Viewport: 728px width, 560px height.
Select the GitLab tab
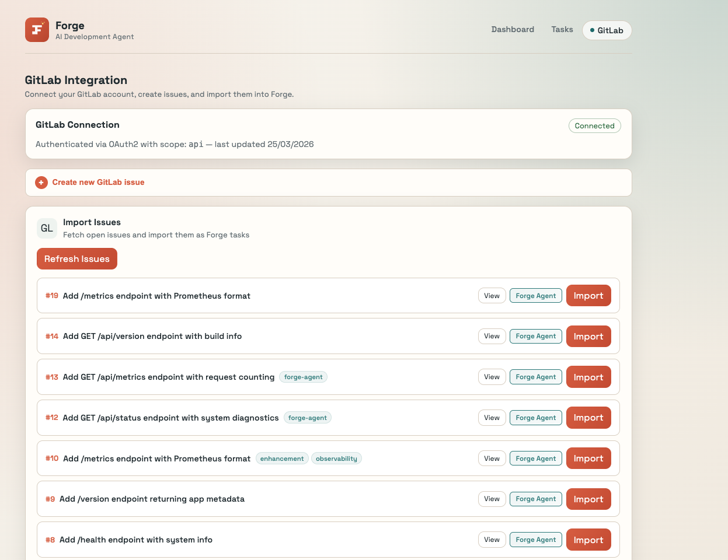607,30
